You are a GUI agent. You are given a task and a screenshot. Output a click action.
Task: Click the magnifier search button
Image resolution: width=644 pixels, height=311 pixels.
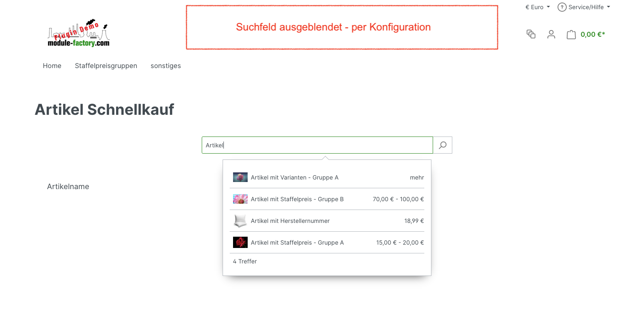click(x=443, y=145)
